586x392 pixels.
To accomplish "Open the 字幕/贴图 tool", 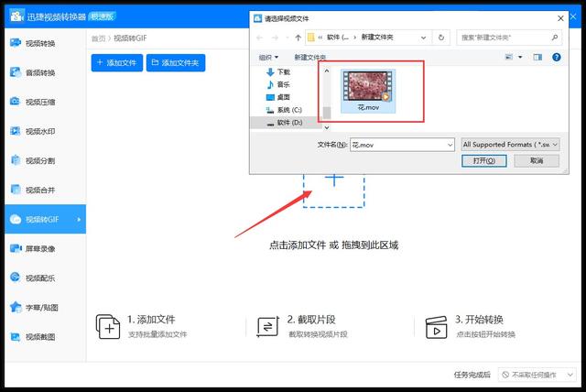I will tap(39, 307).
